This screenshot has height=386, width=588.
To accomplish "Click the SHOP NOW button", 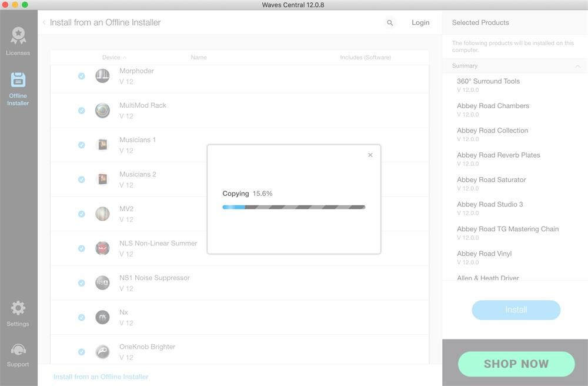I will (x=516, y=364).
